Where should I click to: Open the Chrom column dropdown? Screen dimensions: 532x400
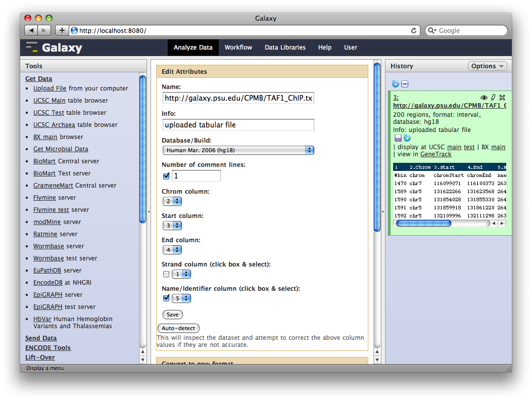point(172,201)
